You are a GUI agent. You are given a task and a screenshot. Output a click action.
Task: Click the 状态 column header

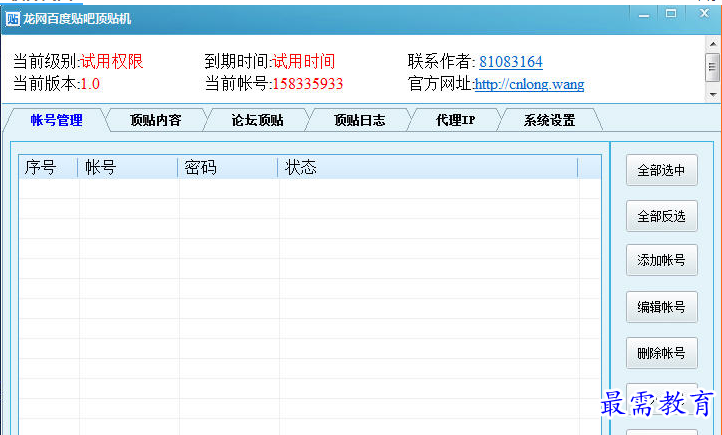coord(427,167)
